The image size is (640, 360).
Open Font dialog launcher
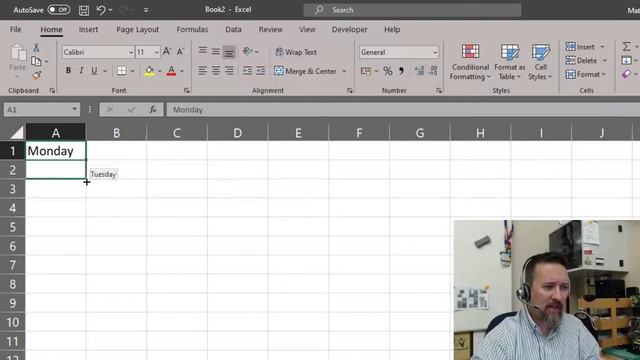[187, 91]
